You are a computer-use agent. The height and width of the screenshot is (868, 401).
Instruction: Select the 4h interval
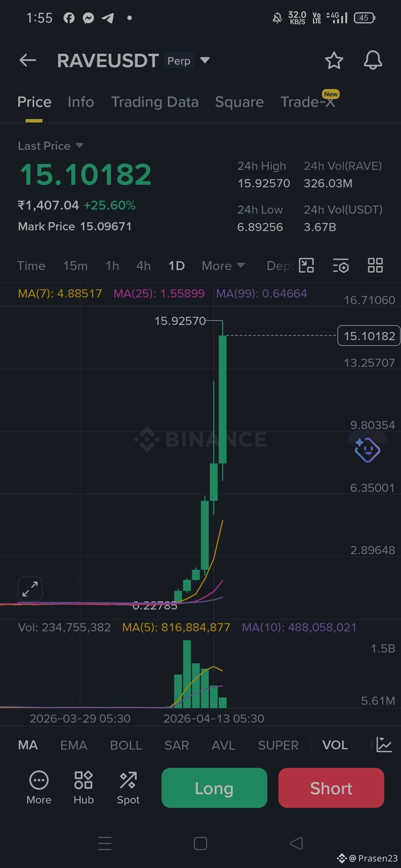143,266
